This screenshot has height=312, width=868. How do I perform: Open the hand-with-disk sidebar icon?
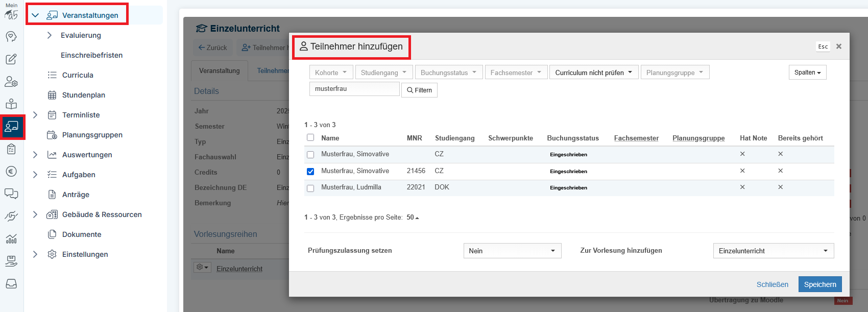(11, 261)
